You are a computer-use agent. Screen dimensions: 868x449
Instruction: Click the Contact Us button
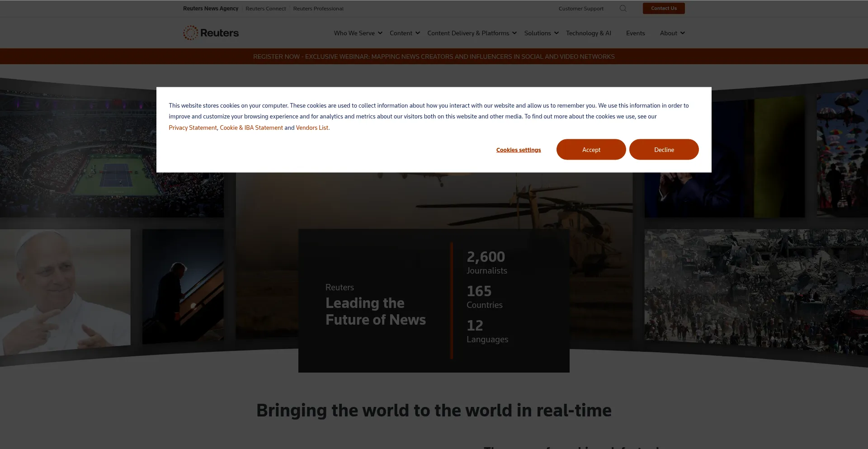pyautogui.click(x=664, y=8)
